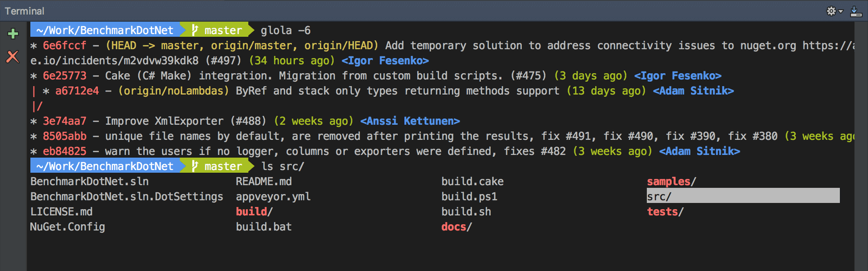Add a new terminal session with plus icon
The height and width of the screenshot is (271, 868).
click(13, 34)
